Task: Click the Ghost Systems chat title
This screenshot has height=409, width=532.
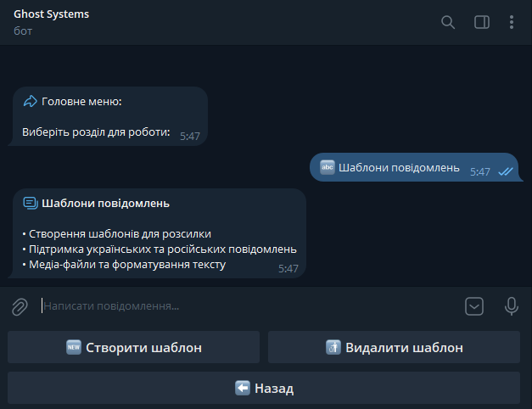Action: click(x=51, y=14)
